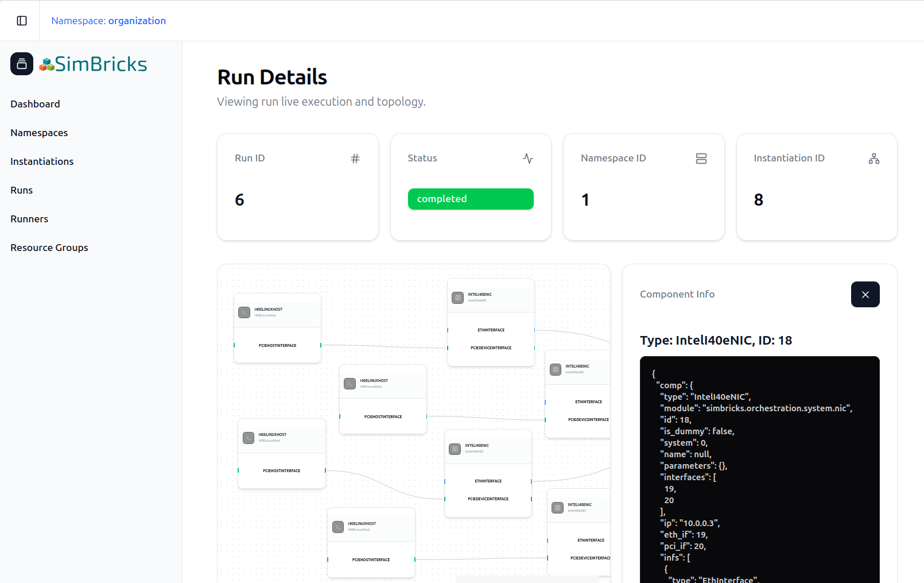The height and width of the screenshot is (583, 924).
Task: Click the JSON line "type": "Intel40eNIC"
Action: pyautogui.click(x=705, y=397)
